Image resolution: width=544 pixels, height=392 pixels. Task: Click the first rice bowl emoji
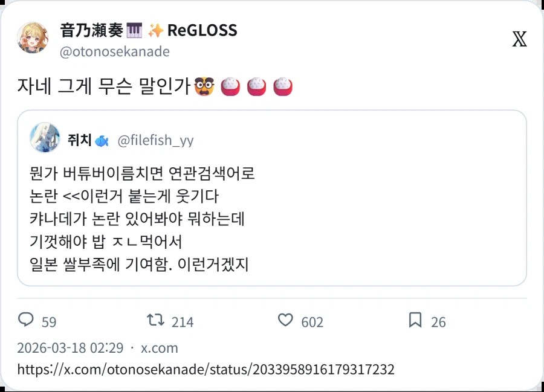(230, 86)
